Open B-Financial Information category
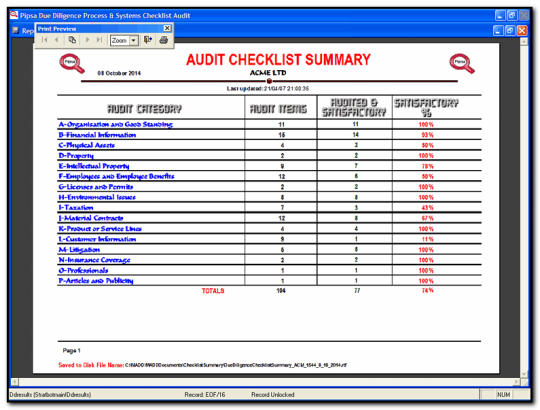The image size is (540, 410). 97,135
